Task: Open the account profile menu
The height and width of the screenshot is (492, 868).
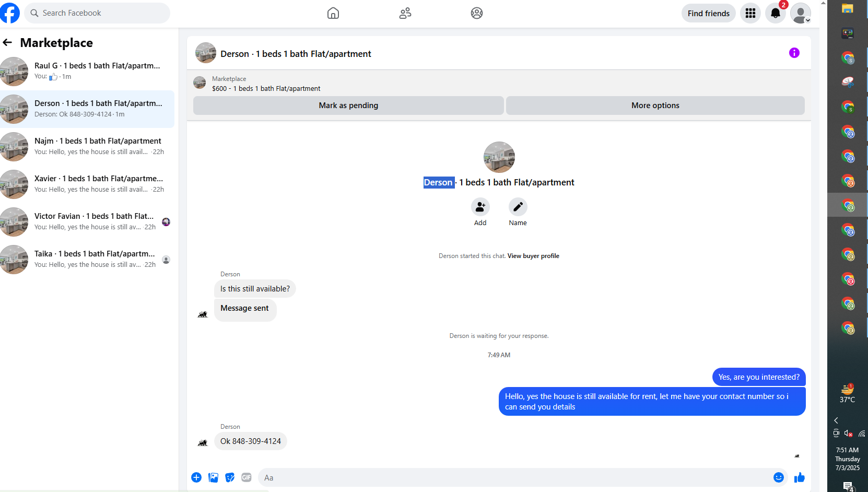Action: click(801, 13)
